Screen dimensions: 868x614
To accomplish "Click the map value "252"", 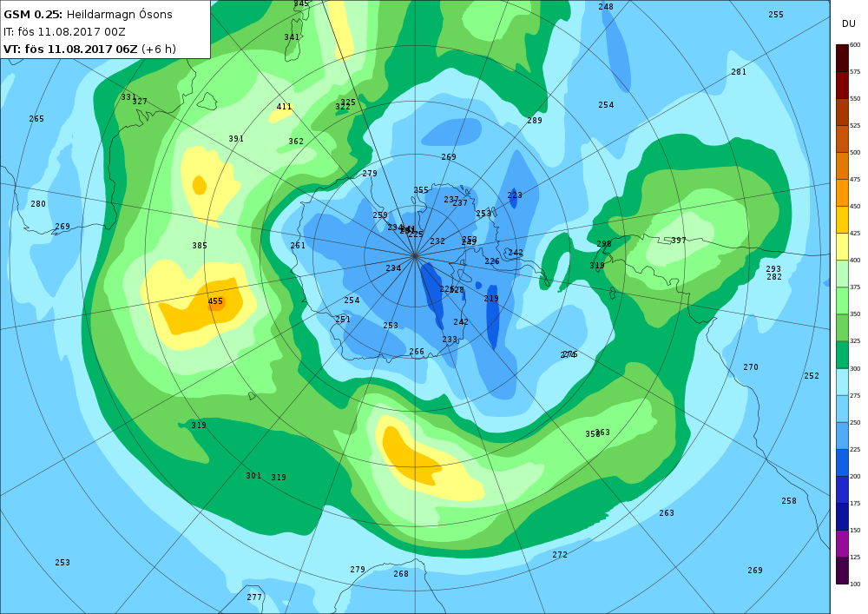I will pos(812,376).
